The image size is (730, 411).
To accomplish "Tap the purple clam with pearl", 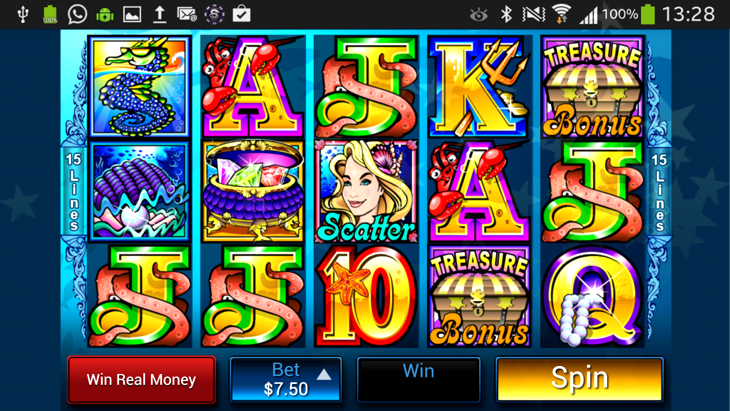I will coord(140,192).
